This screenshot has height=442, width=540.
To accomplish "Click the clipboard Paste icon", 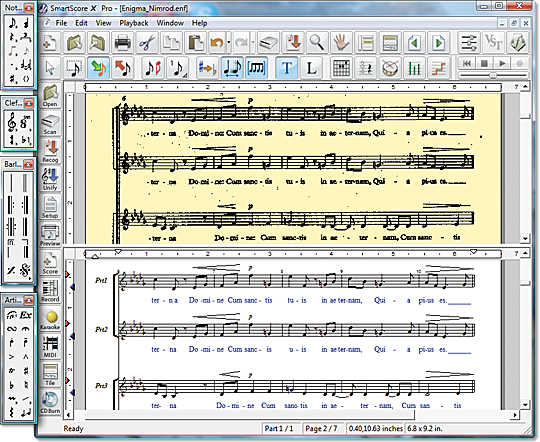I will (195, 43).
